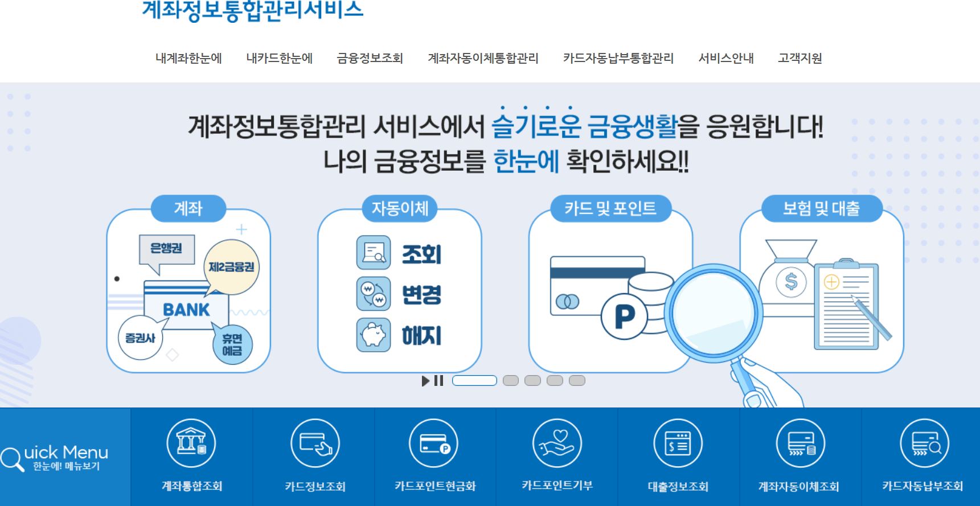Open the 계좌자동이체통합관리 menu
This screenshot has width=980, height=506.
[x=483, y=58]
